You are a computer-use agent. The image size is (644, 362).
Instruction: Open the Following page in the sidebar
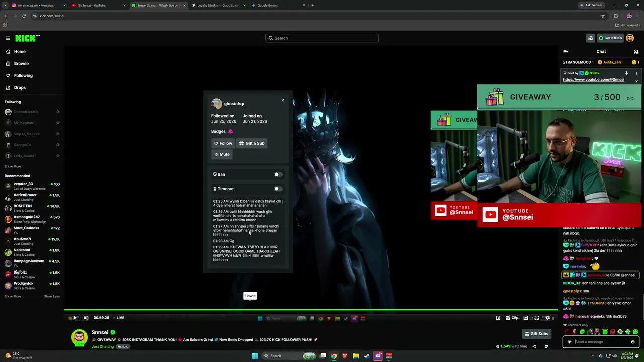click(23, 75)
